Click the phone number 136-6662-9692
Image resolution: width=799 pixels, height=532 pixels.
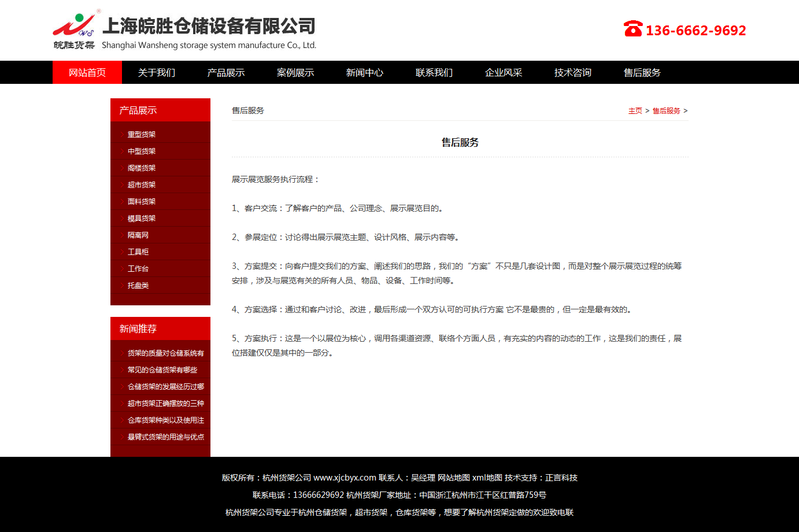pos(696,30)
